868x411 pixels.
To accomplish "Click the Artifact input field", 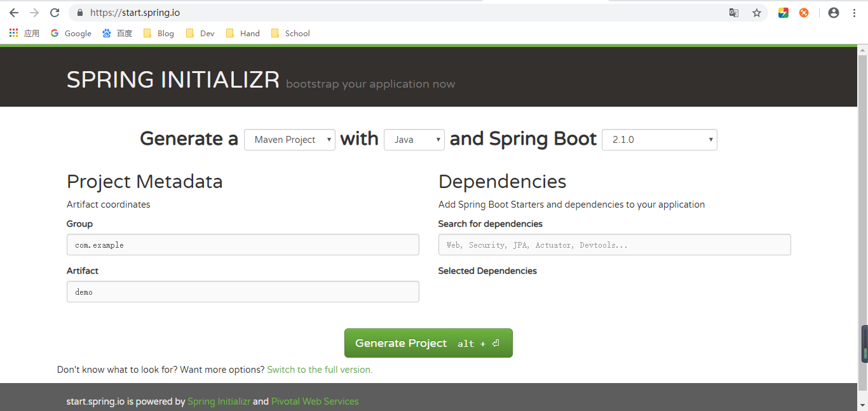I will coord(243,292).
